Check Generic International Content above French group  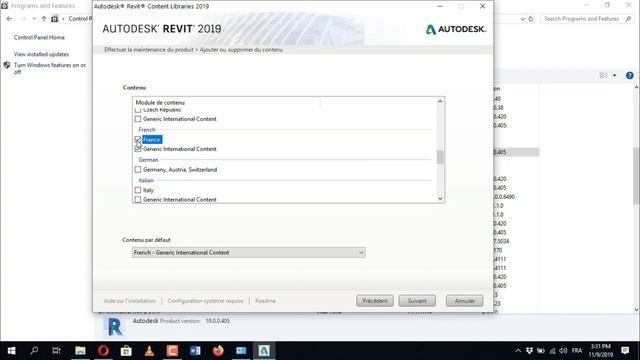pos(138,119)
